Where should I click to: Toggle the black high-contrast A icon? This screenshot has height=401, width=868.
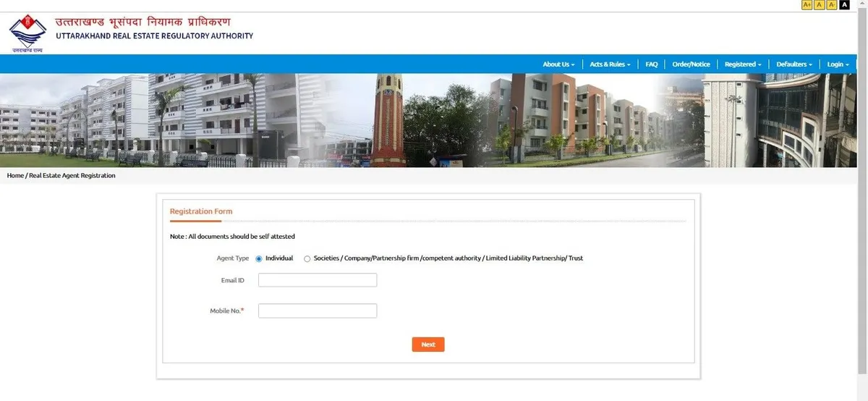click(844, 5)
